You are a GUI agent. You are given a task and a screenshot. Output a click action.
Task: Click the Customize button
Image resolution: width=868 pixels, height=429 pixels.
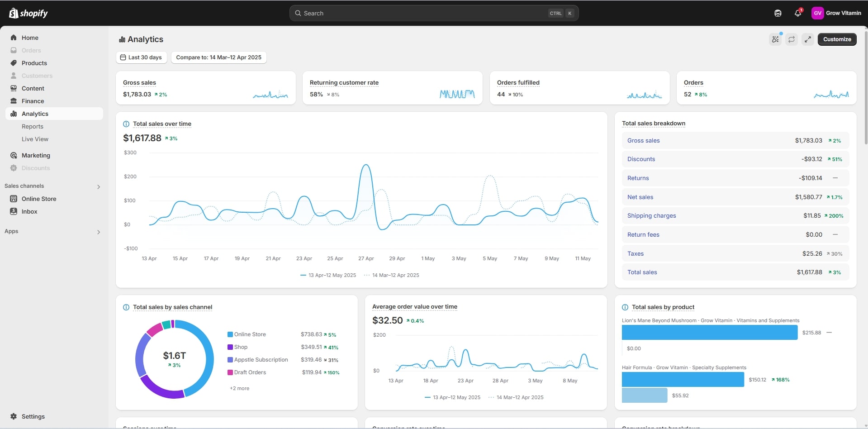[x=837, y=39]
